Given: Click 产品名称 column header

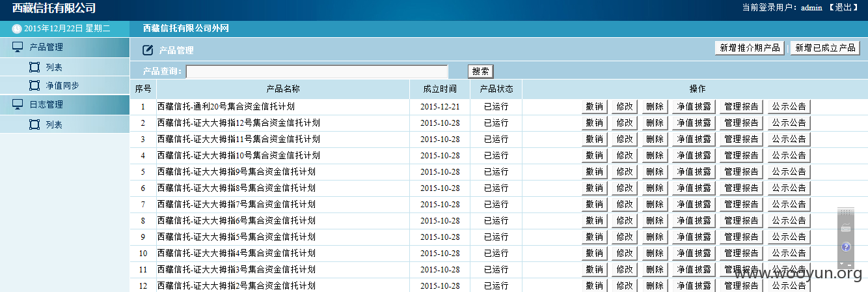Looking at the screenshot, I should 283,89.
